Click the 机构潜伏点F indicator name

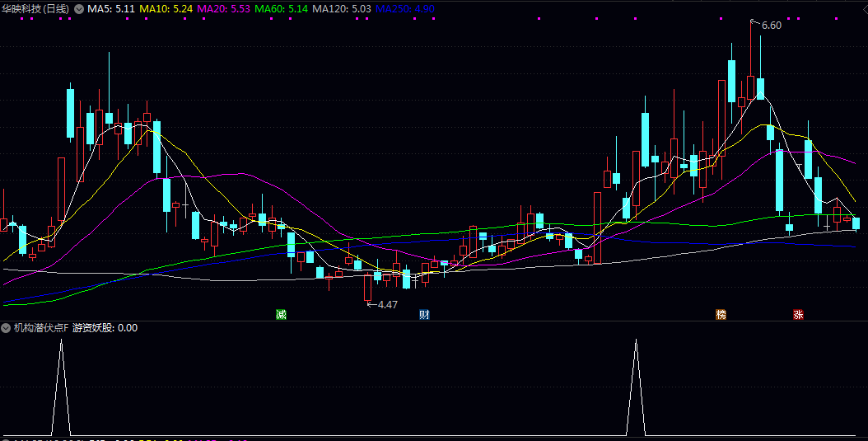pos(40,327)
